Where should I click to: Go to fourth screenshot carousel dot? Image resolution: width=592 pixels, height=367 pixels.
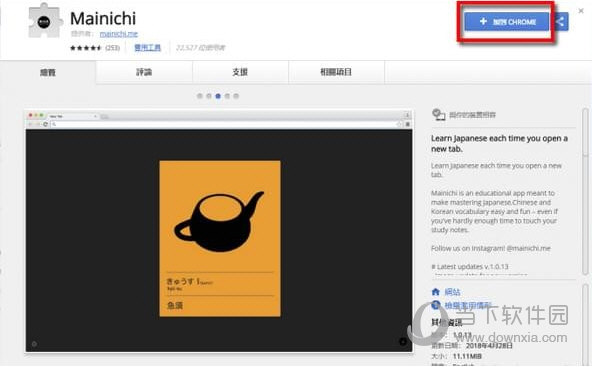227,96
